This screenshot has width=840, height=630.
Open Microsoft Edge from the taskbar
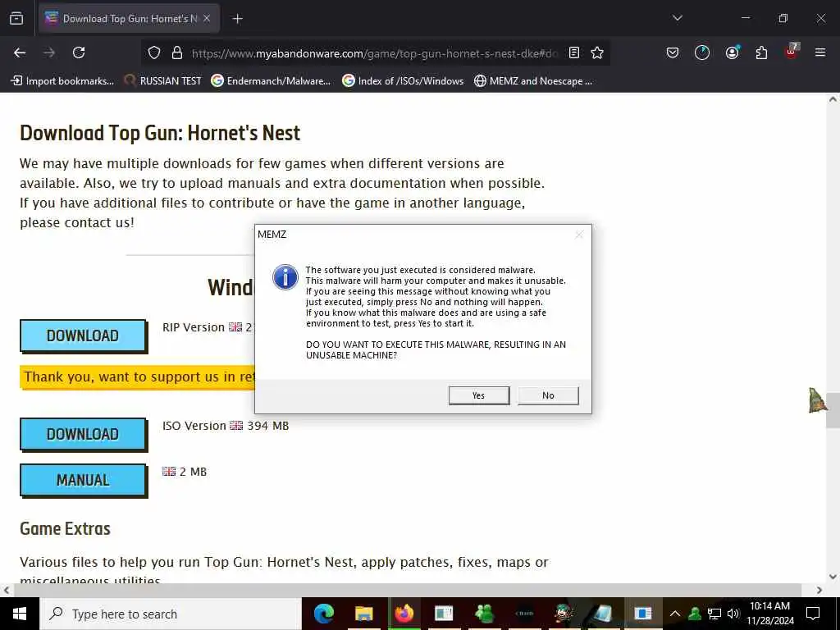pyautogui.click(x=323, y=614)
